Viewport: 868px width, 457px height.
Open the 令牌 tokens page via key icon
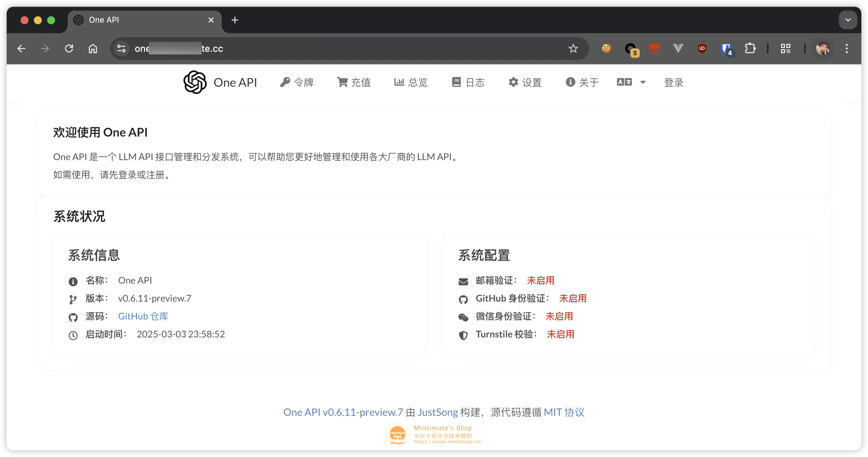[285, 82]
